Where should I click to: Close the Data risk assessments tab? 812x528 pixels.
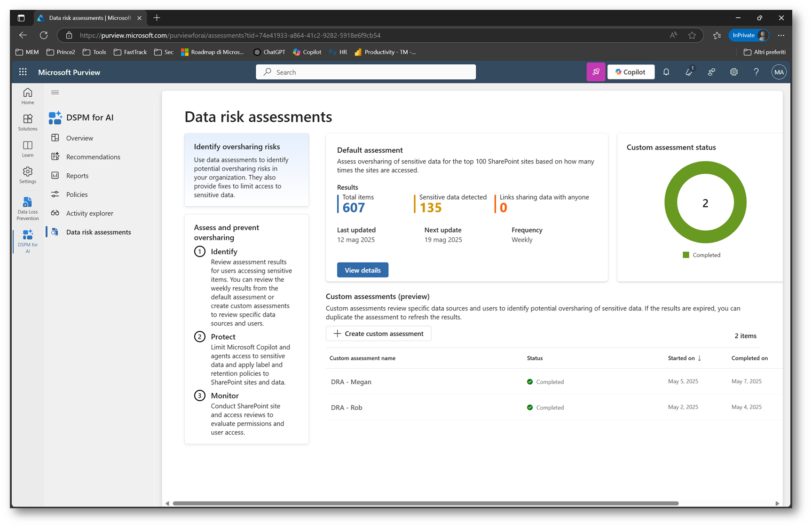pyautogui.click(x=139, y=18)
